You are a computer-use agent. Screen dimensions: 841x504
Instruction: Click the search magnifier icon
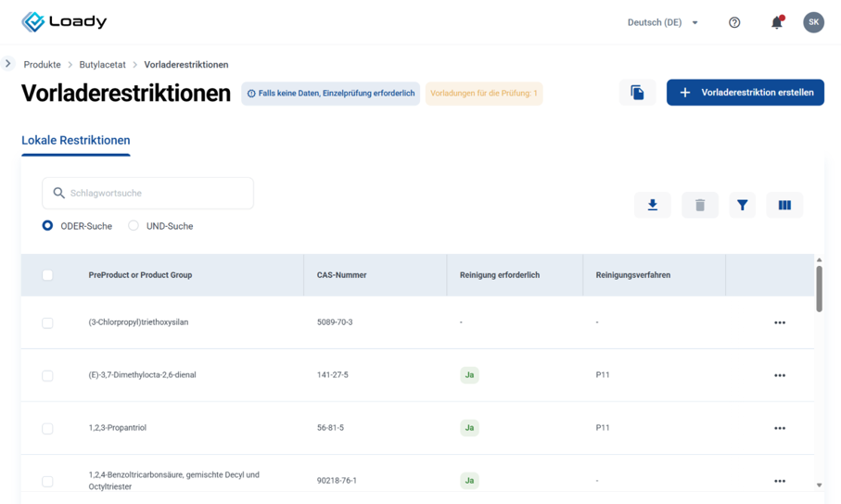[59, 193]
